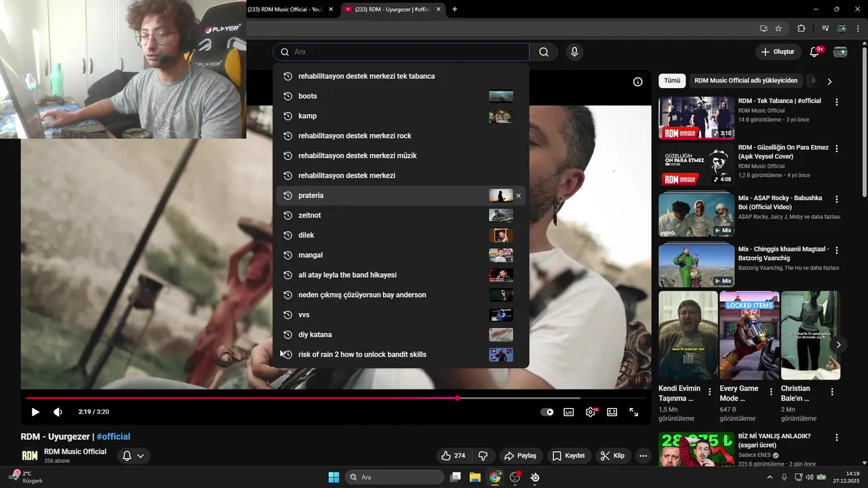Dislike the video with the thumbs-down
This screenshot has height=488, width=868.
483,455
